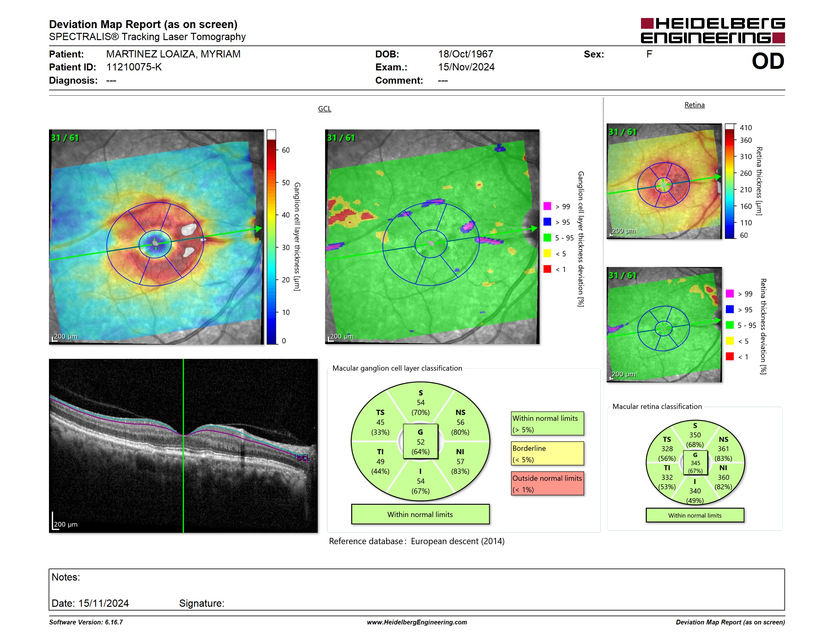Viewport: 834px width, 644px height.
Task: Select GCL sector TI value 49
Action: [x=380, y=462]
